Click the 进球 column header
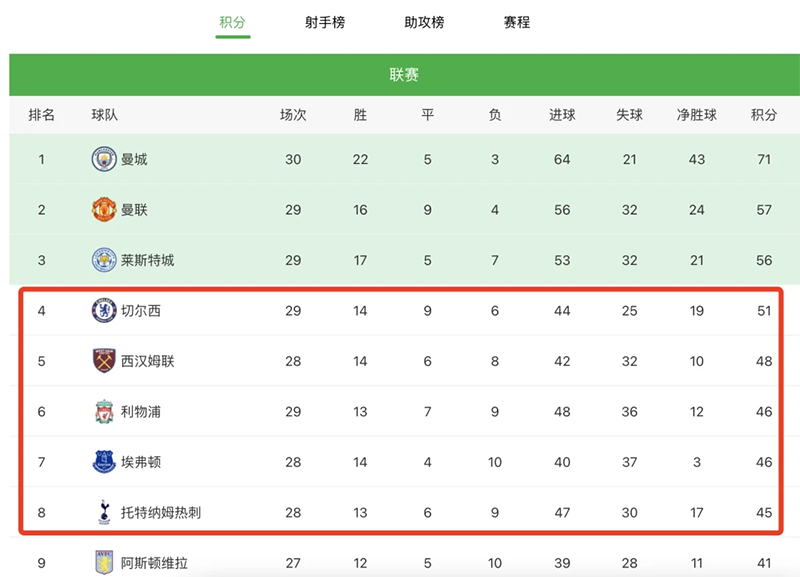800x577 pixels. pyautogui.click(x=562, y=115)
